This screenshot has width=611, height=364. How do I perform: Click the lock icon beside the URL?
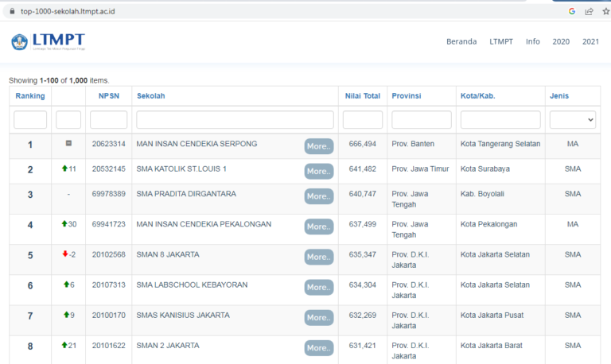11,11
